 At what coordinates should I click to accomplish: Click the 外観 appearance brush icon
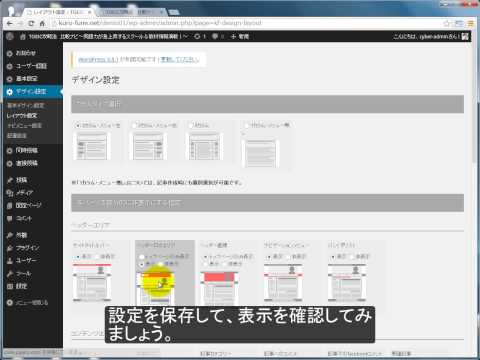point(10,235)
